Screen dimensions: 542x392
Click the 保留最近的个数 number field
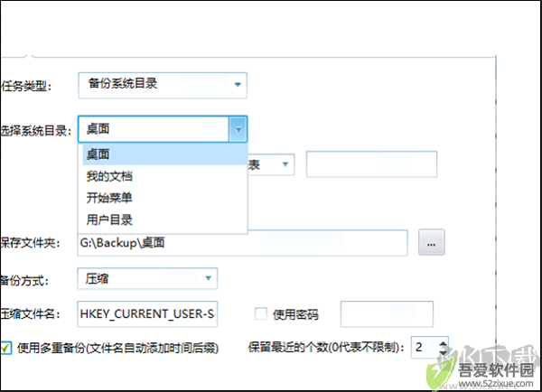pyautogui.click(x=425, y=347)
